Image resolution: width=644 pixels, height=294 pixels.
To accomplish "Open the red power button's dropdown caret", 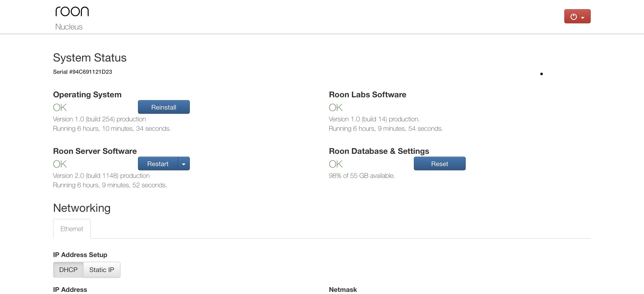I will tap(583, 17).
